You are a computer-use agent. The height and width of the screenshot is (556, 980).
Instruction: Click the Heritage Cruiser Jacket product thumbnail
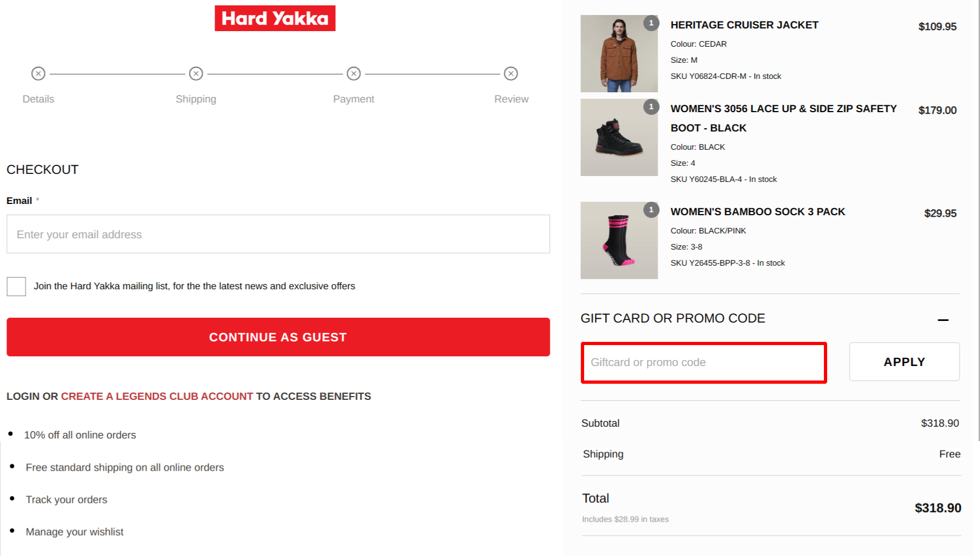[x=618, y=53]
